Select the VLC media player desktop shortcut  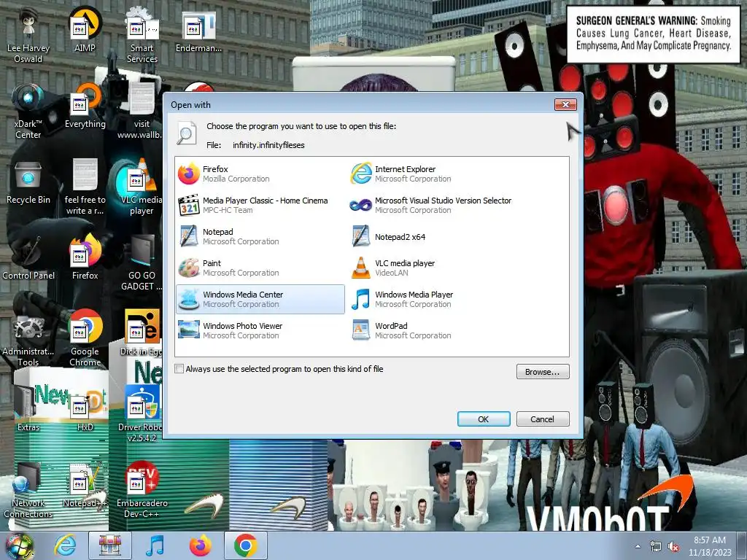click(x=142, y=187)
